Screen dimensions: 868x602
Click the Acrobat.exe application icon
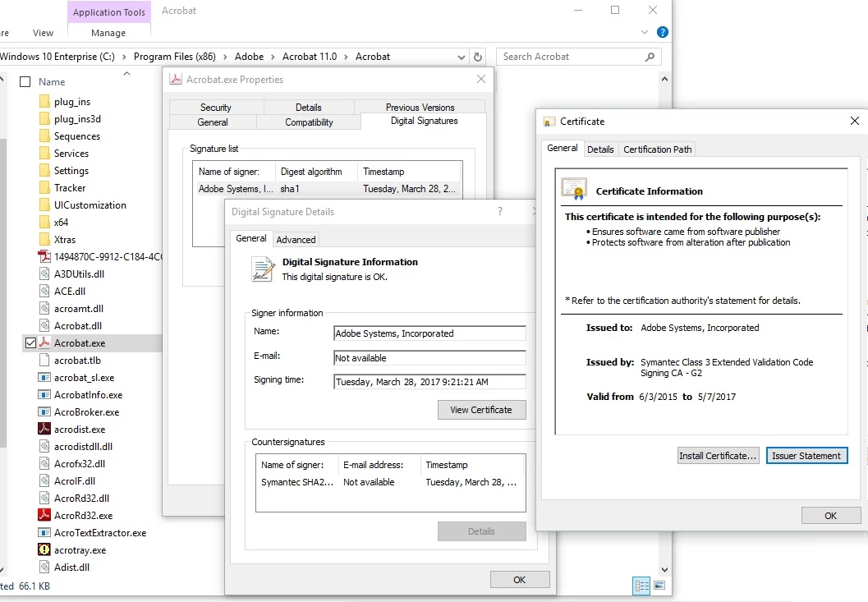pos(44,342)
